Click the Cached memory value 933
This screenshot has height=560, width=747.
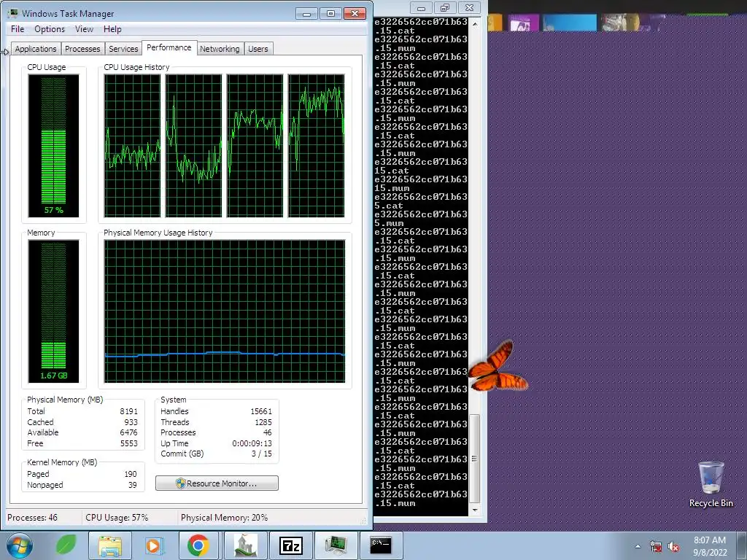coord(131,422)
